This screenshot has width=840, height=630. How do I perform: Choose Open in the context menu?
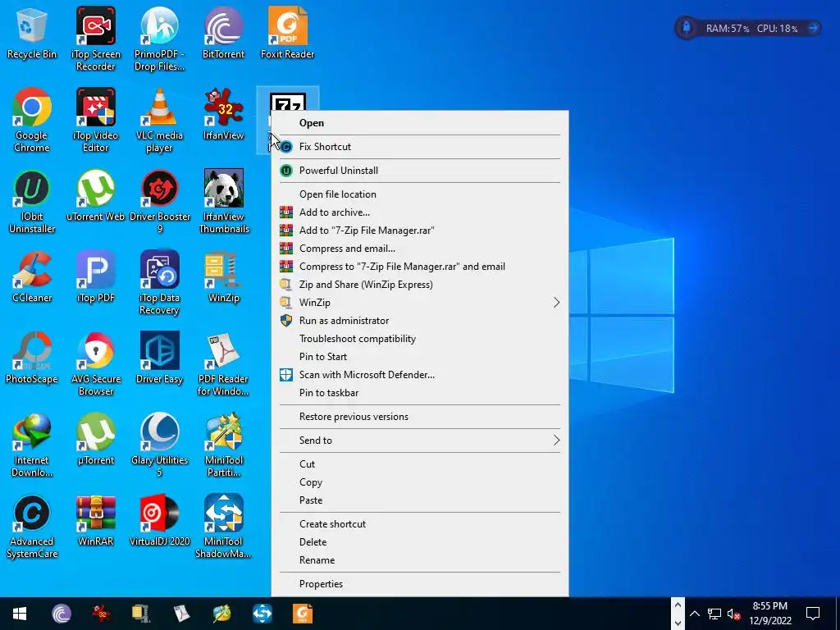click(419, 123)
